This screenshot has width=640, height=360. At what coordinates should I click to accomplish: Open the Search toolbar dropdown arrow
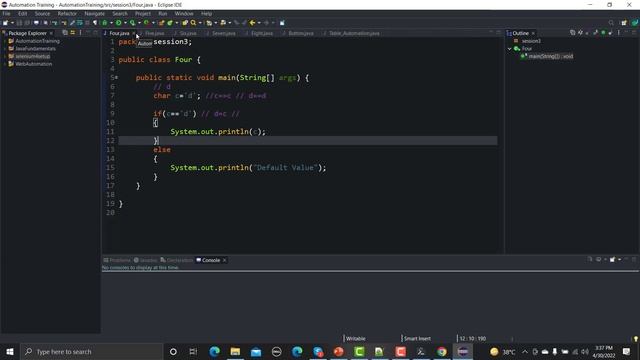tap(200, 23)
